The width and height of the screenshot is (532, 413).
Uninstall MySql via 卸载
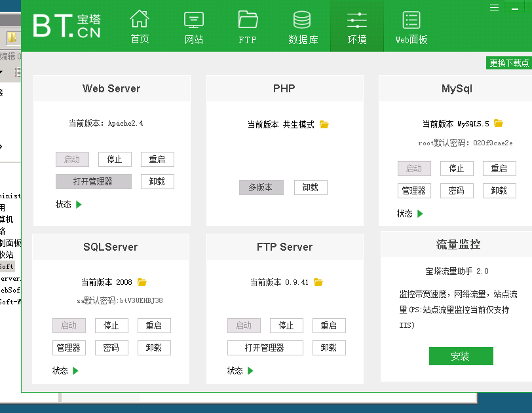coord(499,190)
